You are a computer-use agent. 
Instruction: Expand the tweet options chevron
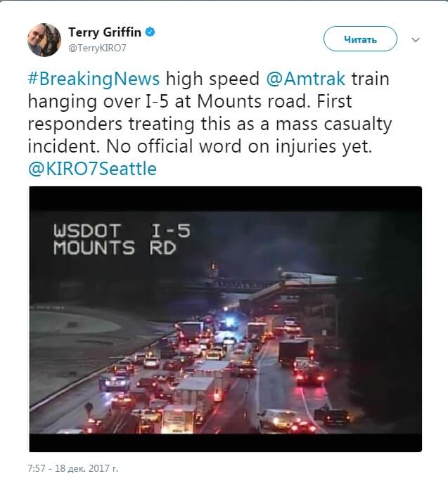416,40
